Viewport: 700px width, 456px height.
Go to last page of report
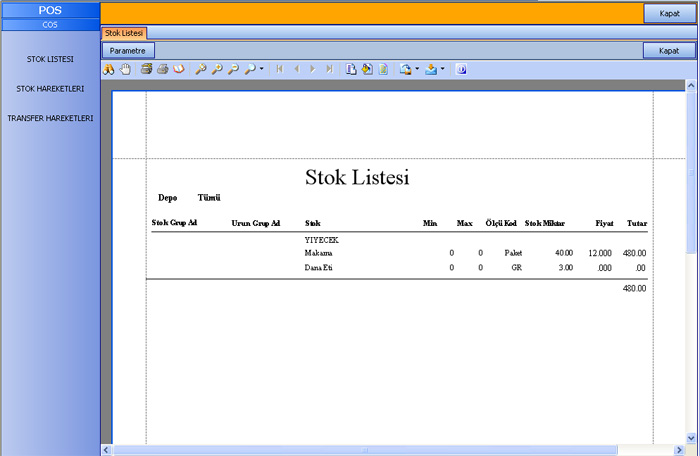pyautogui.click(x=329, y=69)
